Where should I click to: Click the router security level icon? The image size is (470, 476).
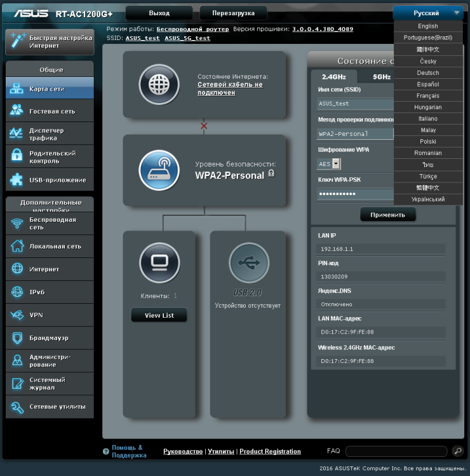[159, 170]
